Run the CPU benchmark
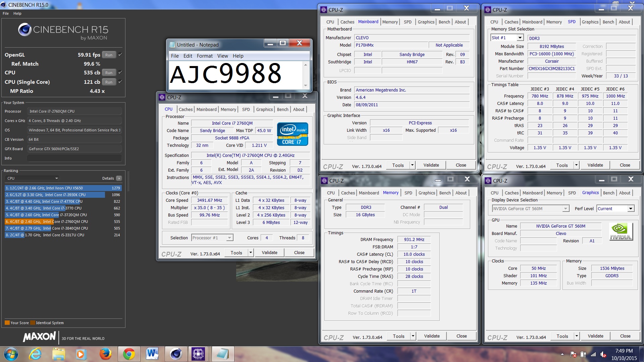Viewport: 644px width, 362px height. [109, 73]
